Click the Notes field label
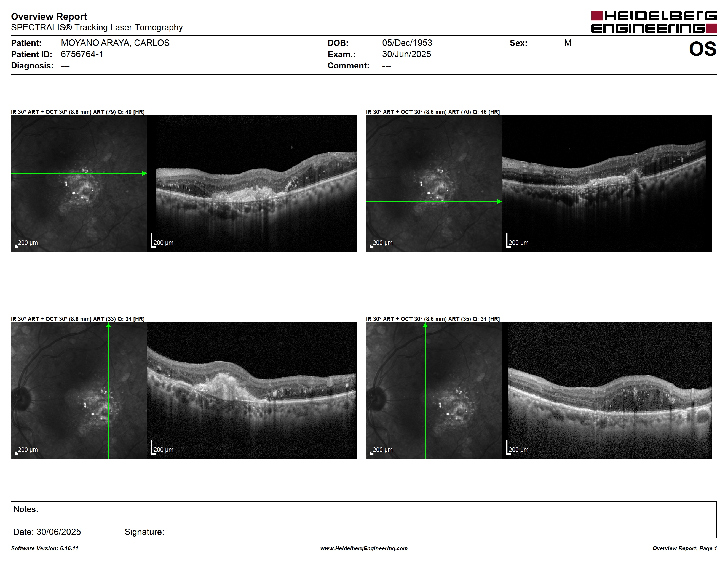 tap(26, 509)
